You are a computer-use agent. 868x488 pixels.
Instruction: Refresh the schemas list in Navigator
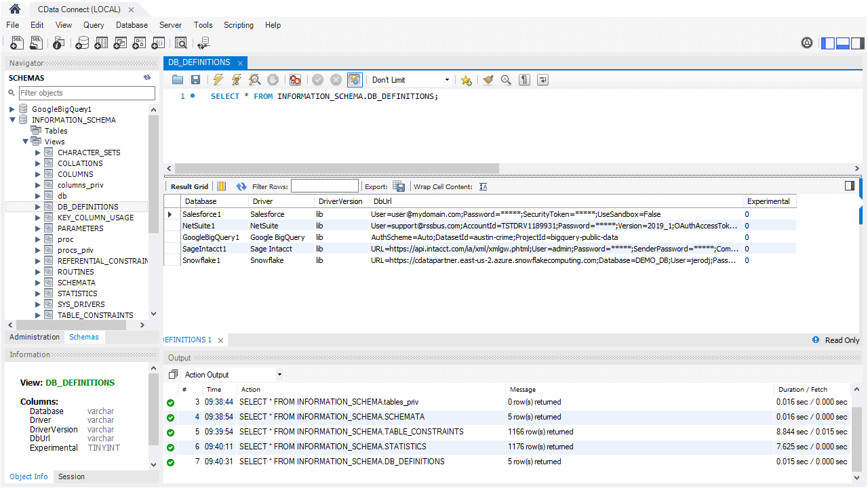tap(147, 78)
